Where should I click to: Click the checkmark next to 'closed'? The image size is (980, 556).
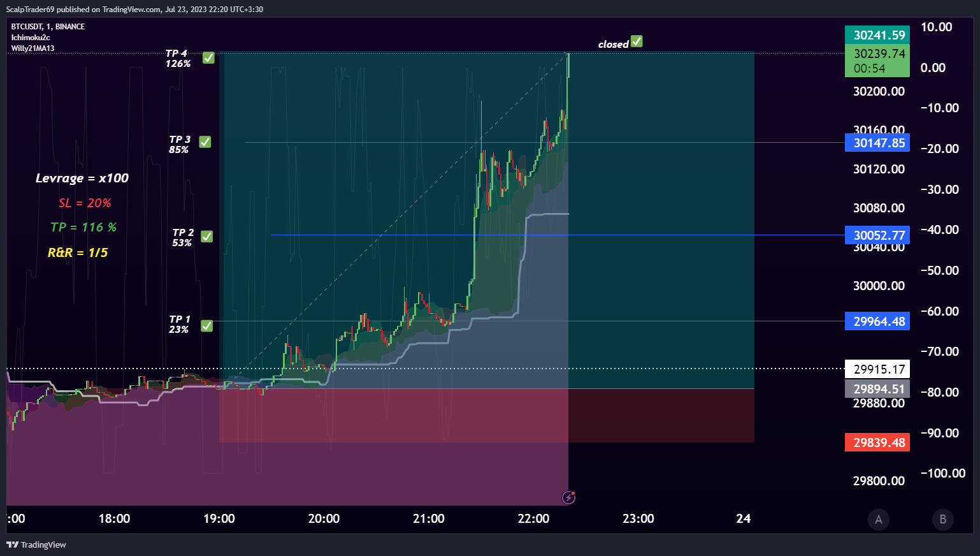(x=637, y=41)
